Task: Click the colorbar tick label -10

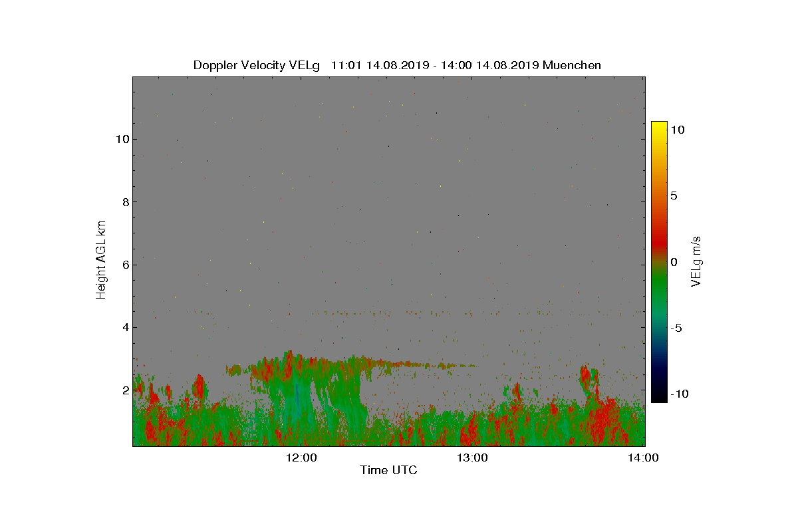Action: click(x=679, y=394)
